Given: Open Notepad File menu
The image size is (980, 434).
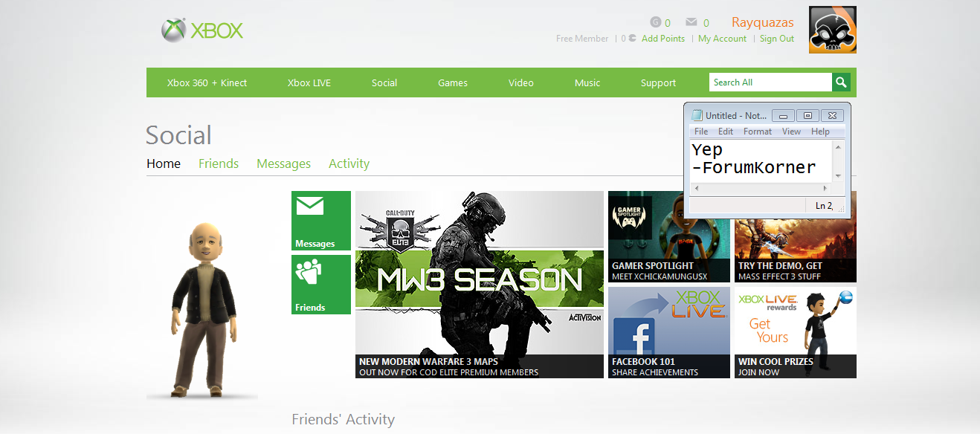Looking at the screenshot, I should pyautogui.click(x=701, y=132).
